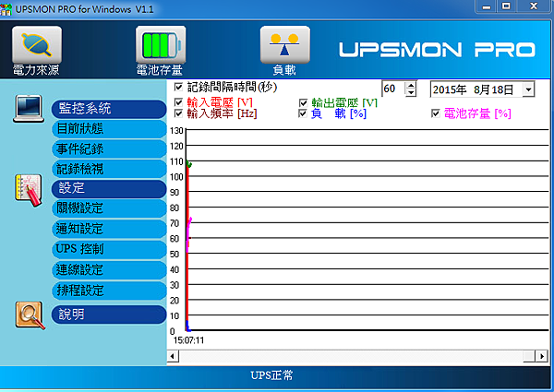Viewport: 554px width, 392px height.
Task: Click the chart scrollbar left arrow
Action: (173, 356)
